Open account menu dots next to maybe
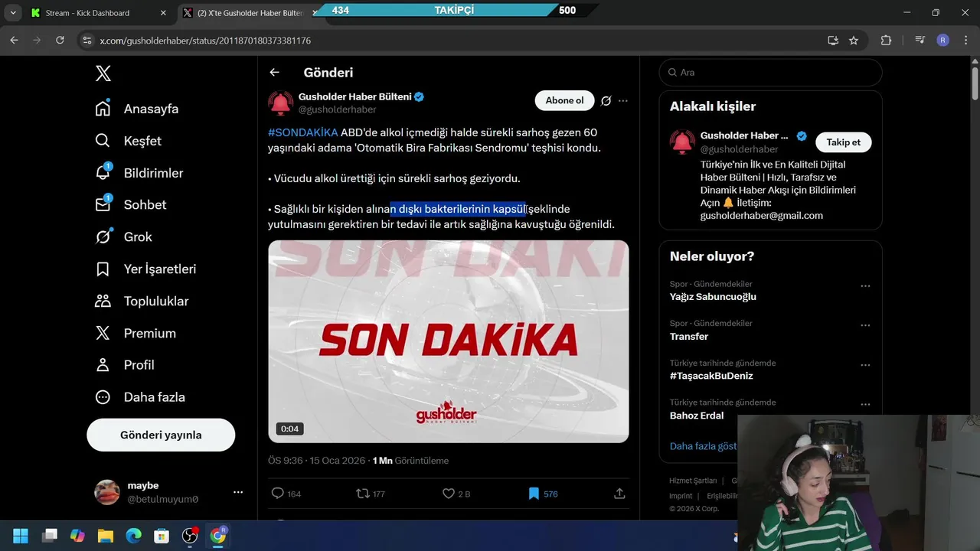 pos(238,492)
